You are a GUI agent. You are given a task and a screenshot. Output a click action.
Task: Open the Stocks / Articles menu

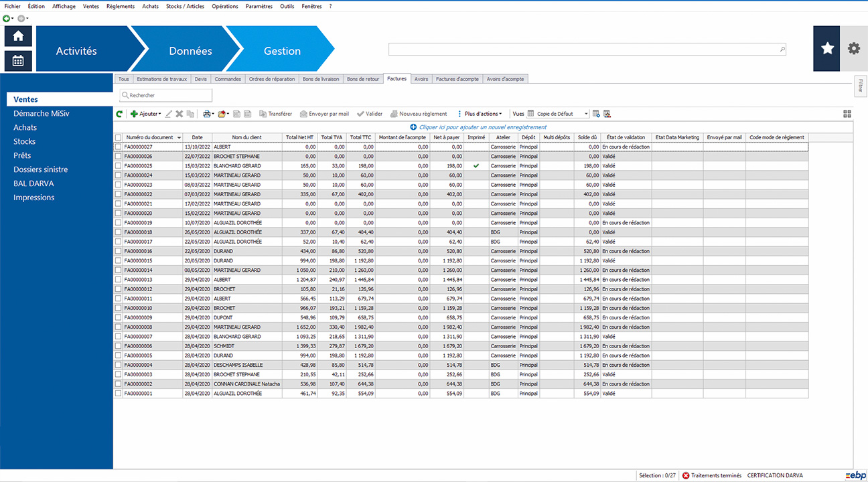click(185, 6)
